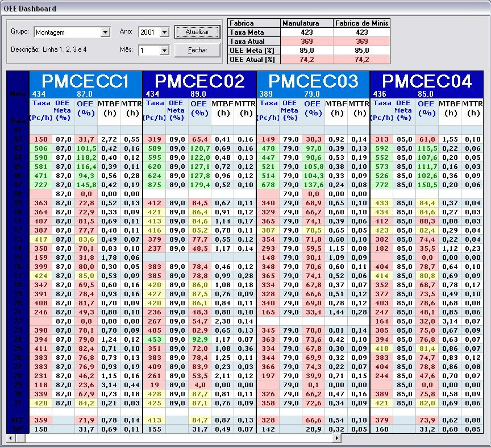
Task: Select the PMCEC02 column header
Action: 199,81
